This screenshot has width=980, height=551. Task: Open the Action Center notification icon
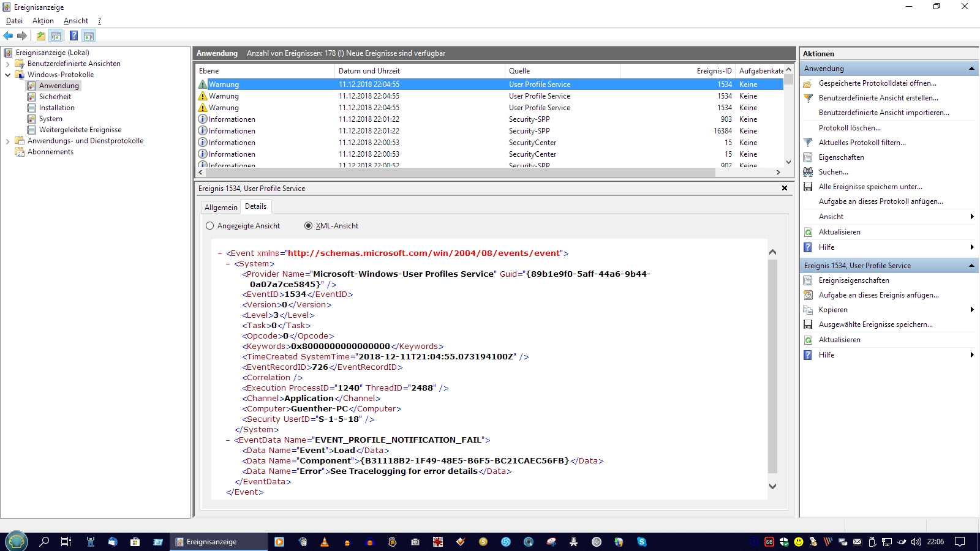[x=960, y=542]
